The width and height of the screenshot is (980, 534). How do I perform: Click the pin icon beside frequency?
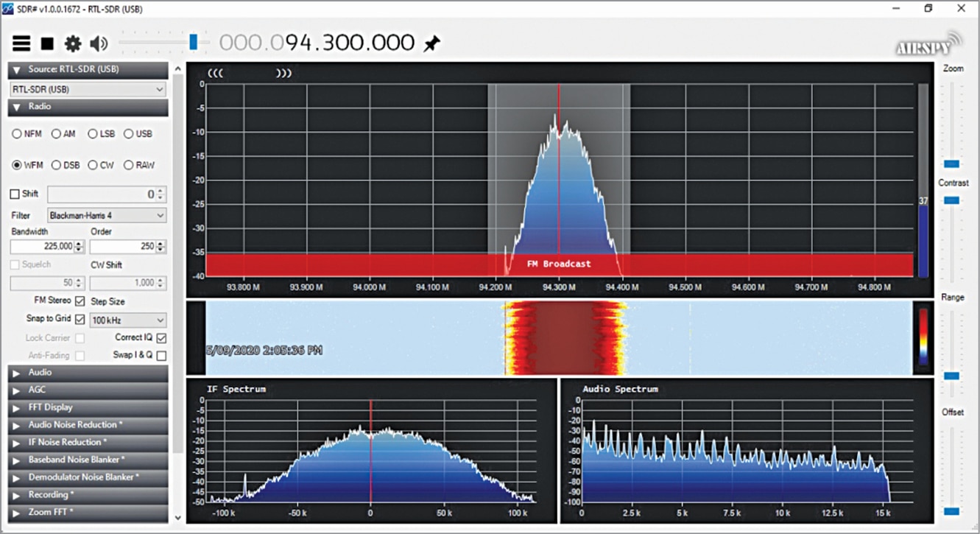pos(431,44)
